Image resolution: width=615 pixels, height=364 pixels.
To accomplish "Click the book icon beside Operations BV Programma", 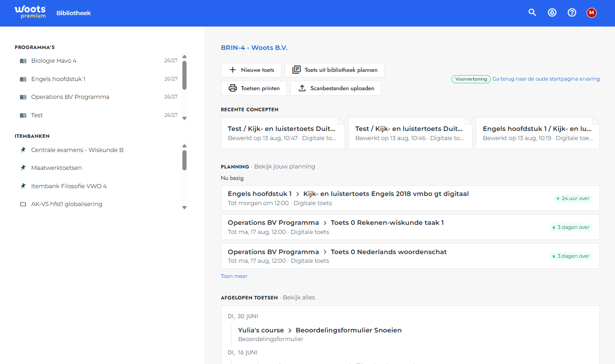I will pos(23,97).
